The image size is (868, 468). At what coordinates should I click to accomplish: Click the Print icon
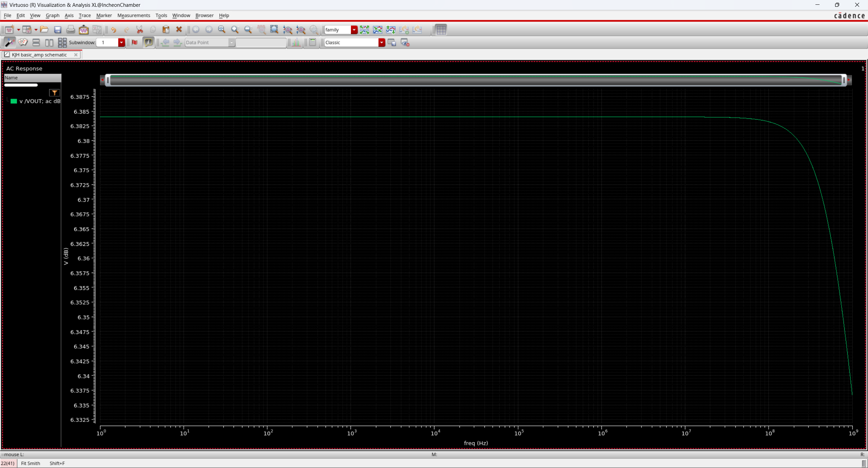pyautogui.click(x=71, y=30)
